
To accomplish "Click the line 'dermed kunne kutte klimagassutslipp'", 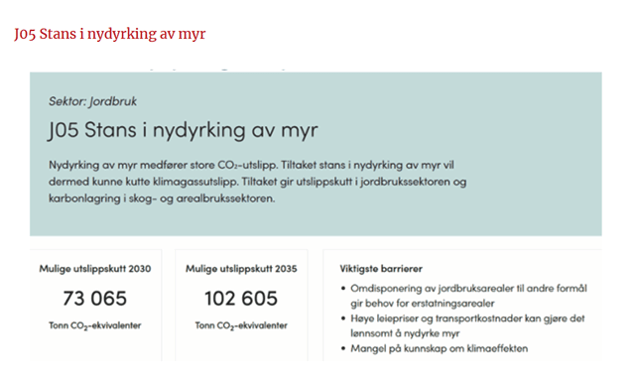I will tap(143, 182).
